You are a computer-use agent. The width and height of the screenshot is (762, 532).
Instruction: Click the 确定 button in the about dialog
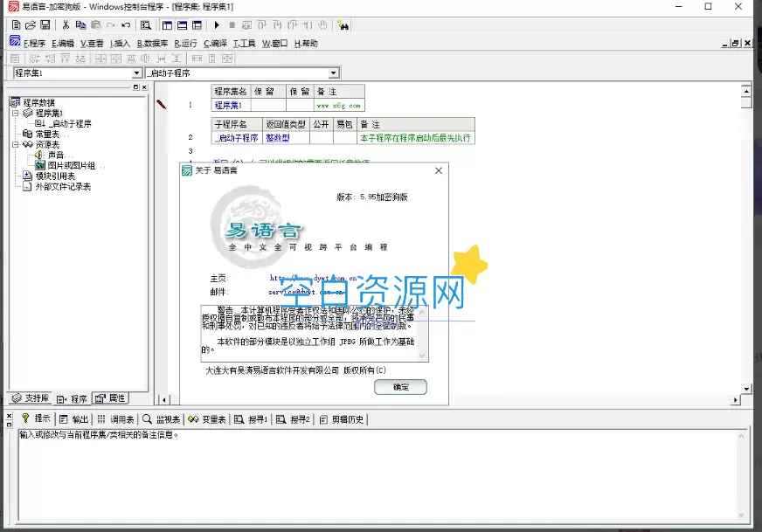pyautogui.click(x=400, y=387)
